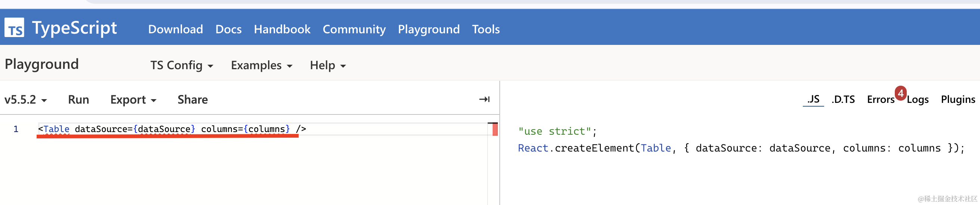980x205 pixels.
Task: Visit the Community page
Action: pyautogui.click(x=354, y=29)
